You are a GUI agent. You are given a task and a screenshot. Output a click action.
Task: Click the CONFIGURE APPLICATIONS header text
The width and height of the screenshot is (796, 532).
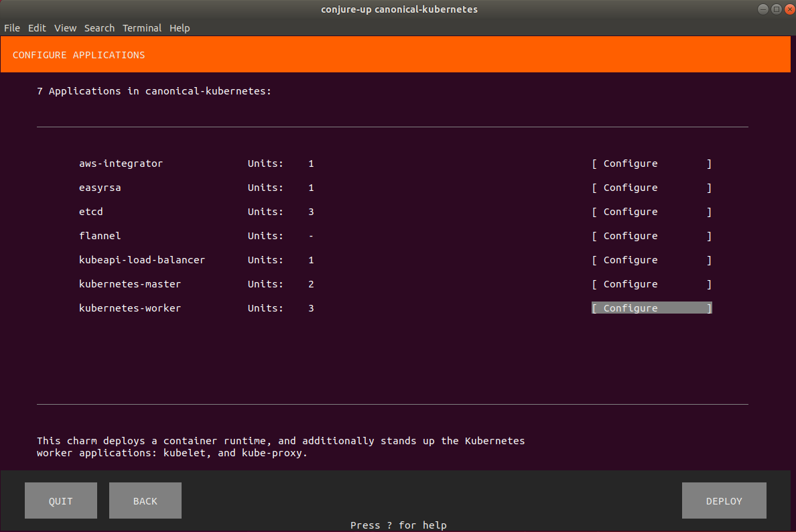click(x=78, y=55)
